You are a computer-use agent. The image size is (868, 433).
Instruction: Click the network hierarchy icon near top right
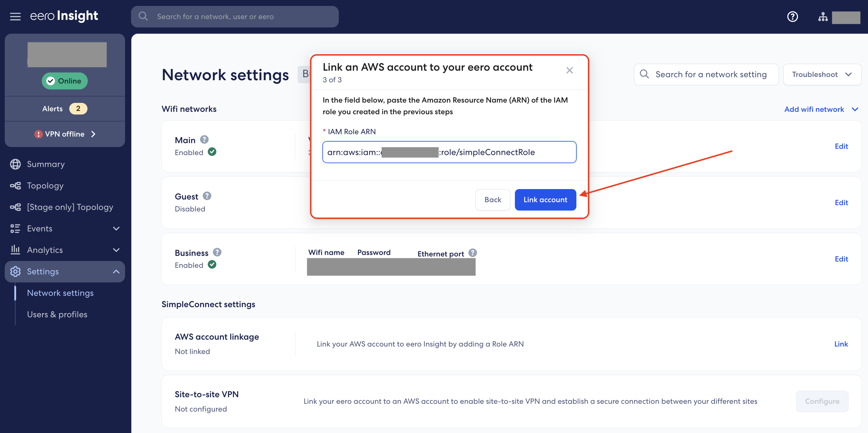823,16
